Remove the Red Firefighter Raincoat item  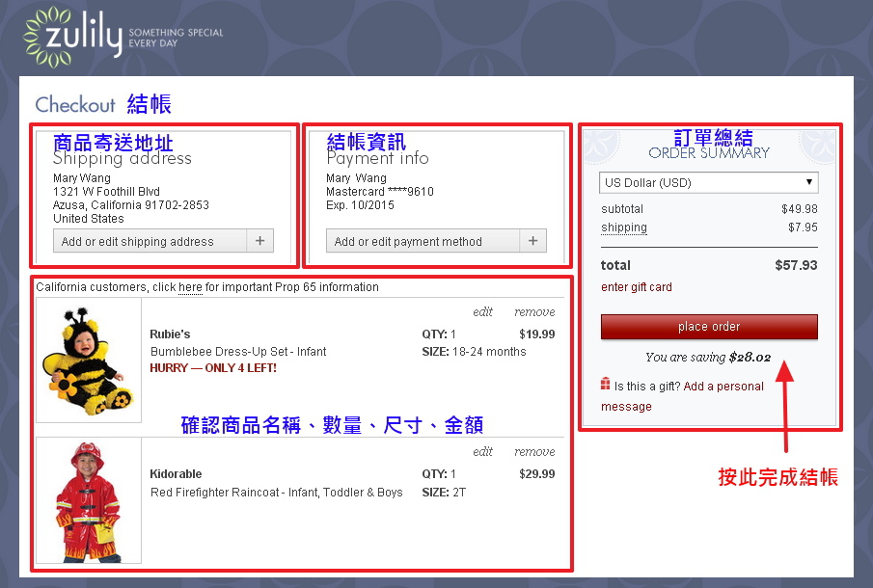point(534,452)
